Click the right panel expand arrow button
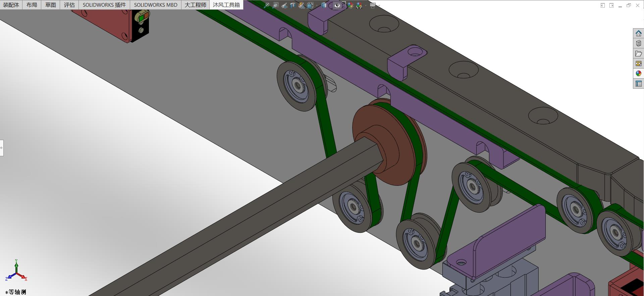 611,5
